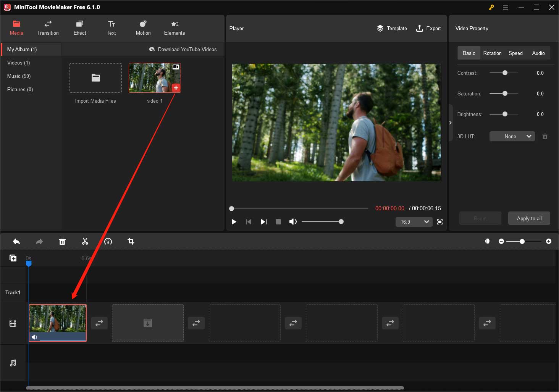Delete the selected clip with the trash icon
Image resolution: width=559 pixels, height=392 pixels.
point(62,241)
